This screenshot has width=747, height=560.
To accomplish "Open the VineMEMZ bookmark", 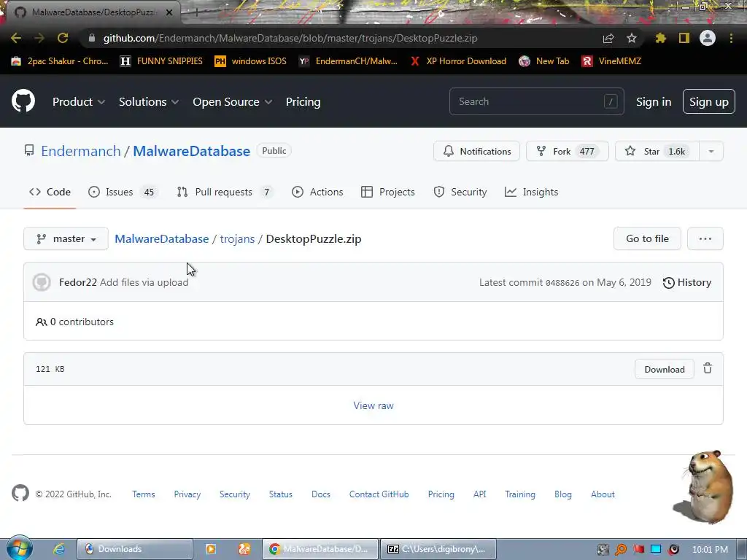I will tap(611, 61).
